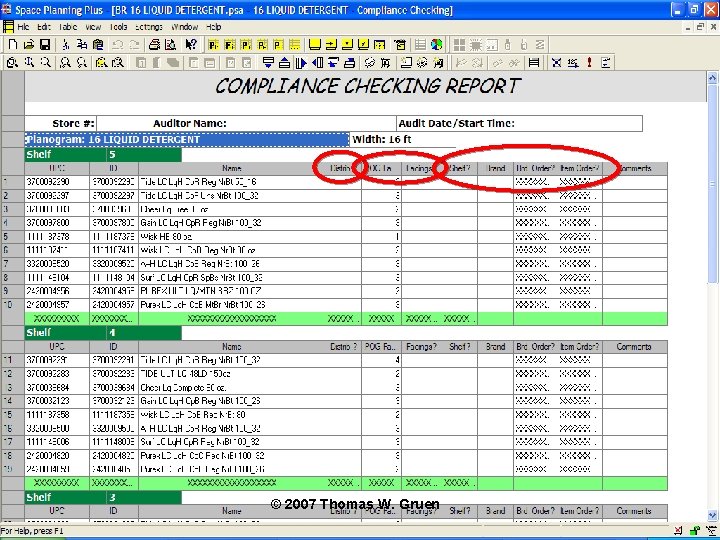Open the View menu
The height and width of the screenshot is (540, 720).
(93, 27)
